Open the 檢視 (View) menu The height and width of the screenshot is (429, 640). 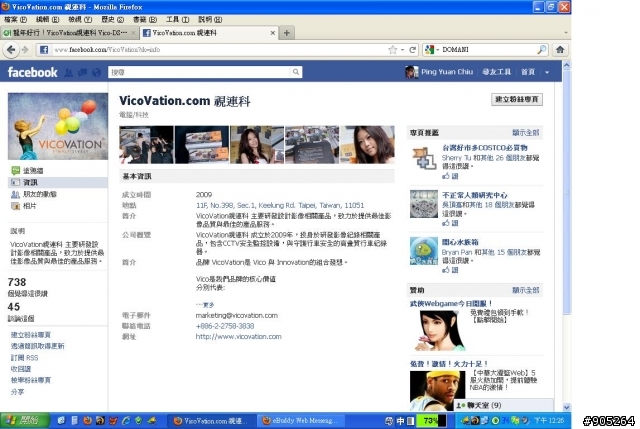(x=80, y=19)
